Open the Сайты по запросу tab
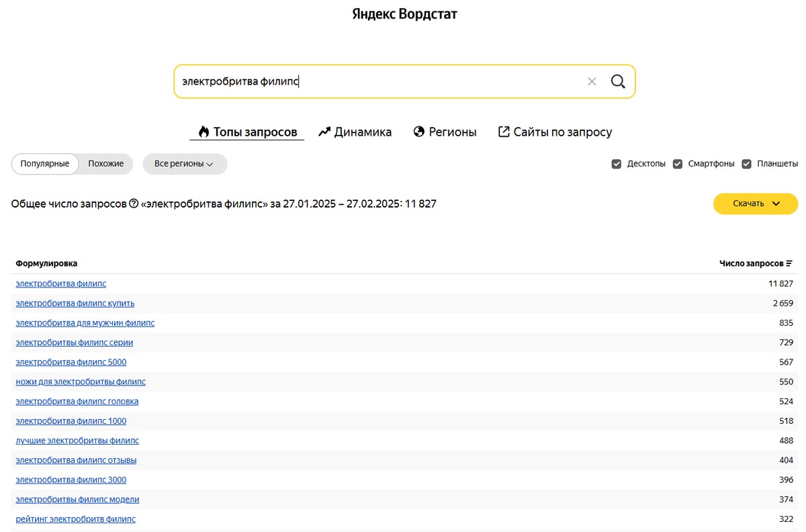 pos(555,132)
